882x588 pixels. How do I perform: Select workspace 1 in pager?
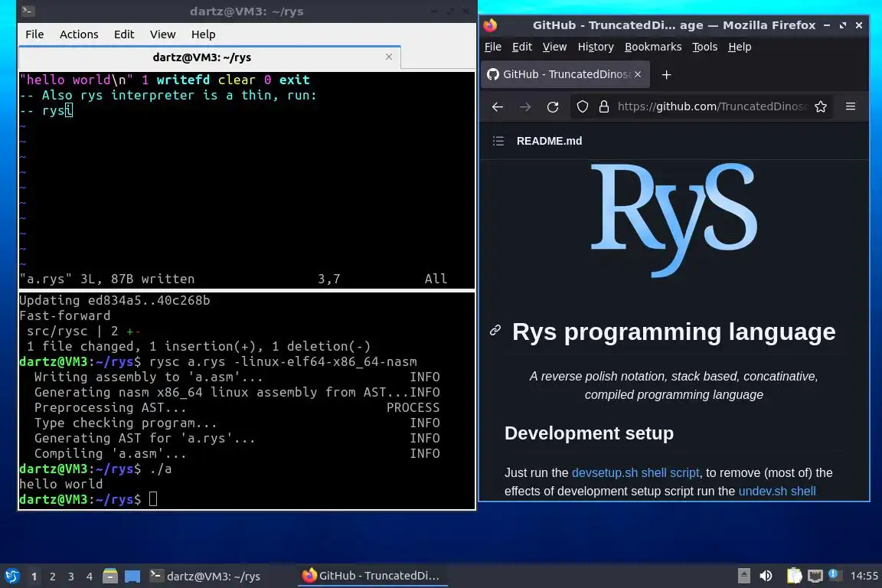pos(34,577)
